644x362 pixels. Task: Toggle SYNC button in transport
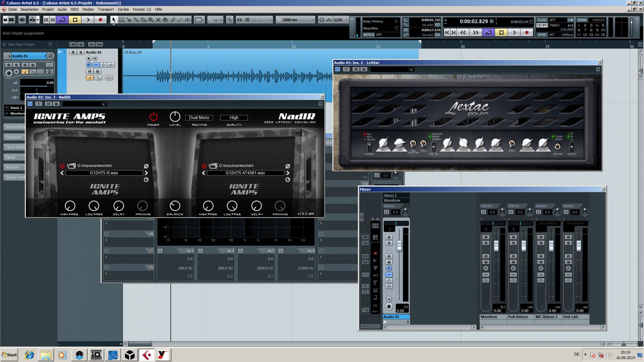542,35
